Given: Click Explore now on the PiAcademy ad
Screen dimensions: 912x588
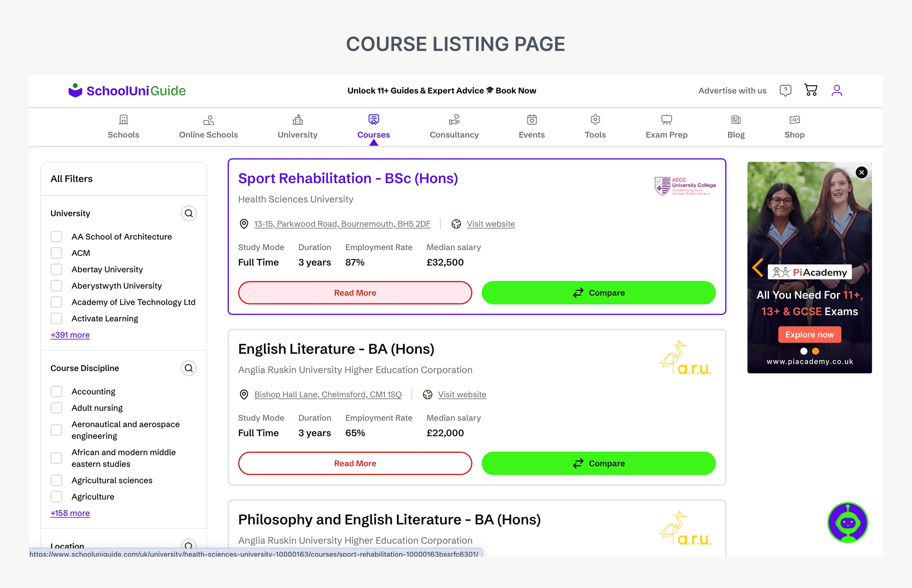Looking at the screenshot, I should (810, 335).
